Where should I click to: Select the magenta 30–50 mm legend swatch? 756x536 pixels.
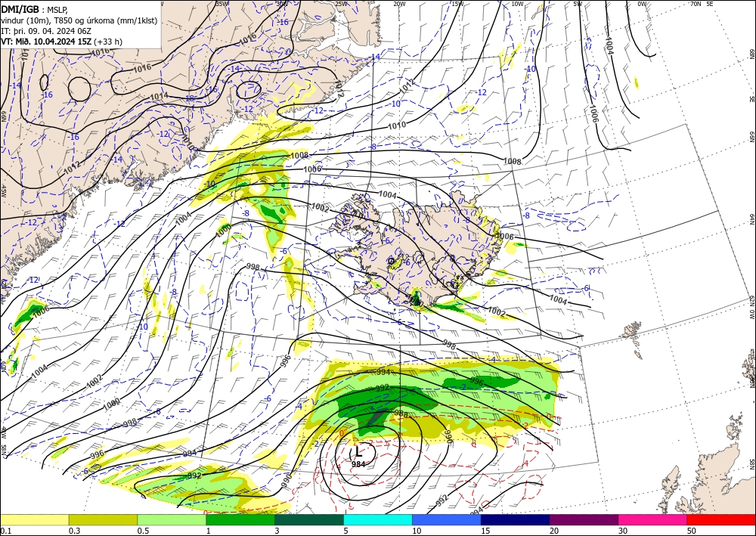click(653, 519)
